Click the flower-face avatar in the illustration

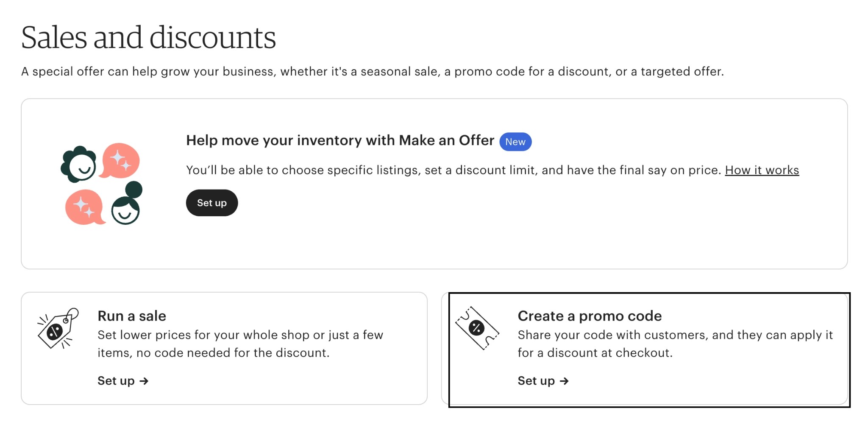(x=79, y=164)
